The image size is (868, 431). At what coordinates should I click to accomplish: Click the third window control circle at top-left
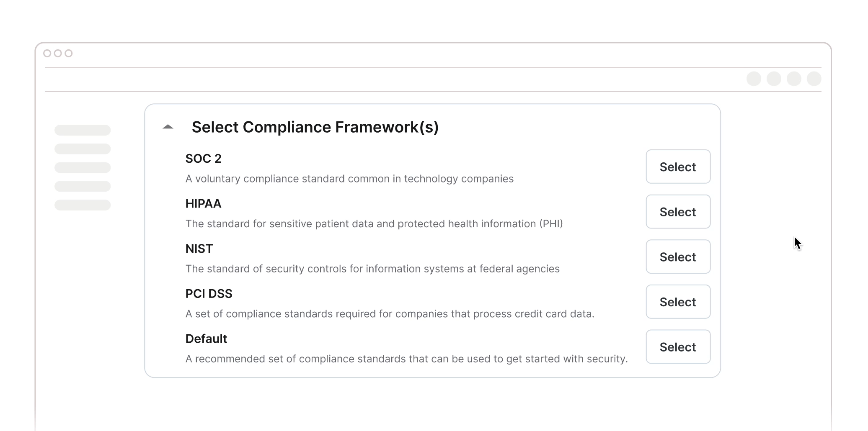tap(69, 53)
